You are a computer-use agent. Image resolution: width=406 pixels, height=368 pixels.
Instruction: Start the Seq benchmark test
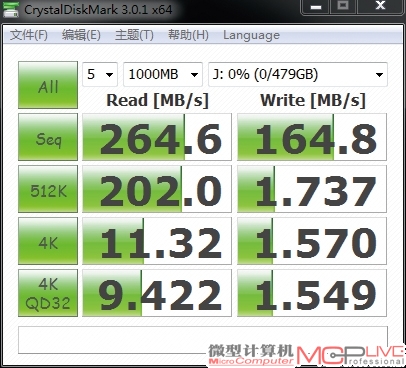(48, 137)
